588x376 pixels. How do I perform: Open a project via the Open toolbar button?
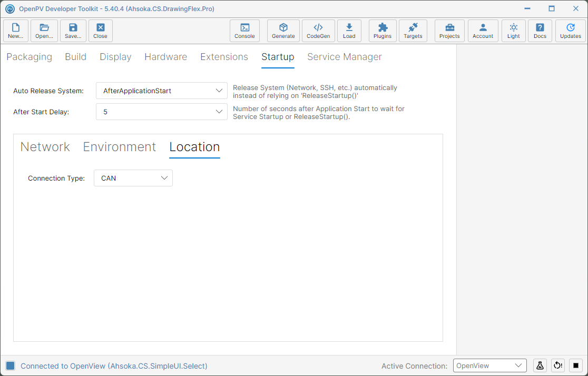pyautogui.click(x=44, y=31)
